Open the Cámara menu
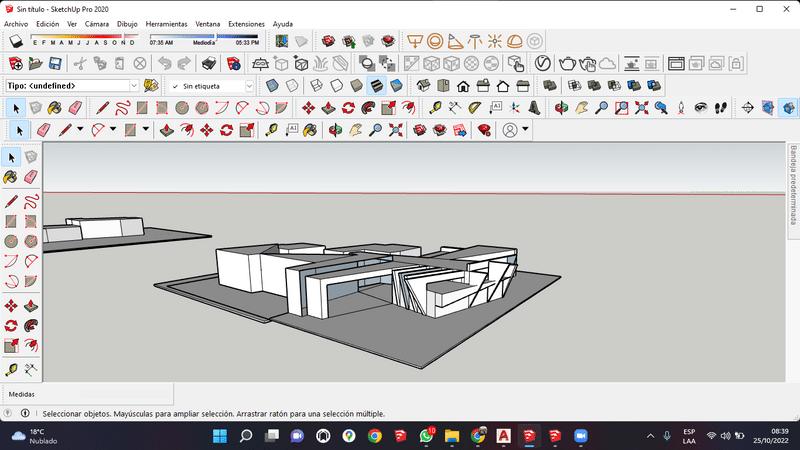 96,24
